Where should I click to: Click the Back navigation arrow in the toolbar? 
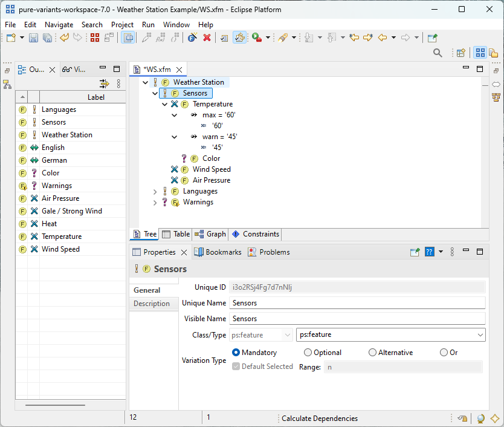[381, 37]
